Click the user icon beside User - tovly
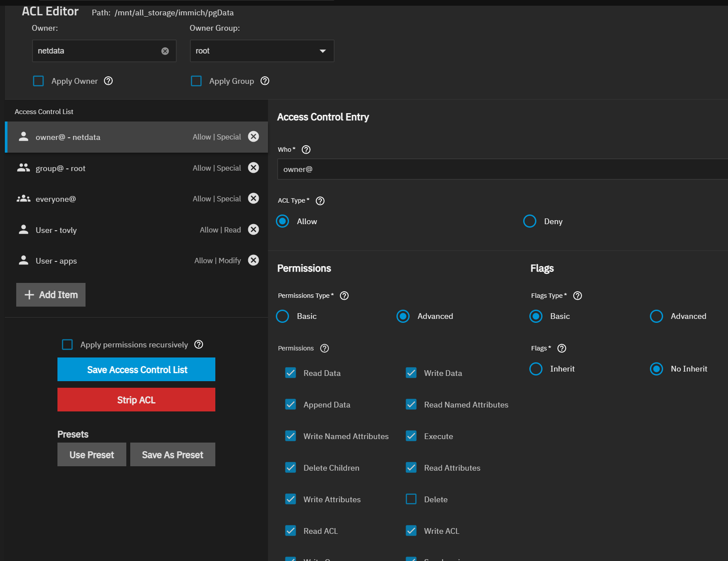 coord(24,230)
